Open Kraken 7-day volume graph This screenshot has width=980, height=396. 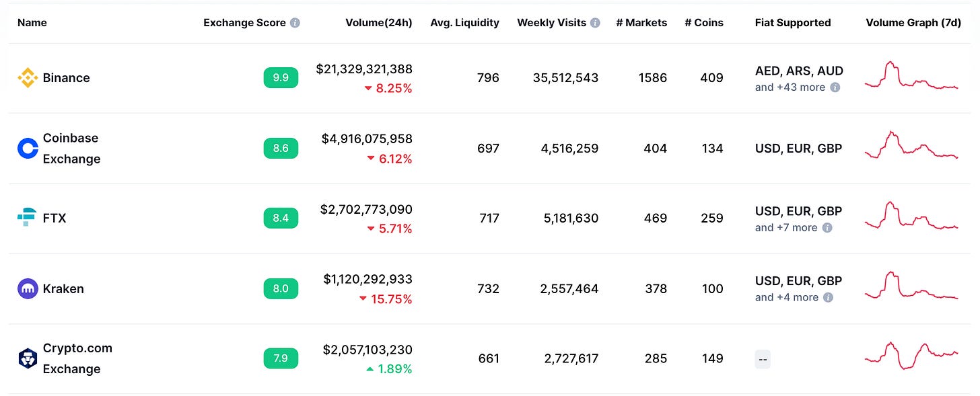click(911, 286)
